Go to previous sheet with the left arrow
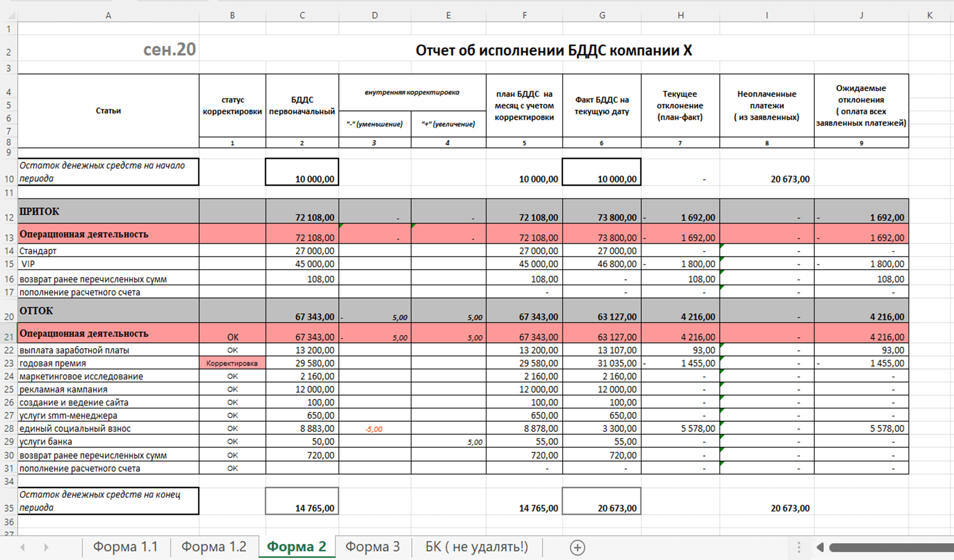Image resolution: width=954 pixels, height=560 pixels. click(x=23, y=547)
